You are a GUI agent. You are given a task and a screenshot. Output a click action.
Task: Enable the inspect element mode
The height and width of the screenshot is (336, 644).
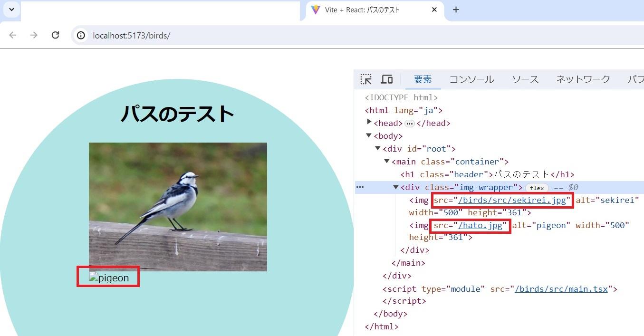coord(365,79)
